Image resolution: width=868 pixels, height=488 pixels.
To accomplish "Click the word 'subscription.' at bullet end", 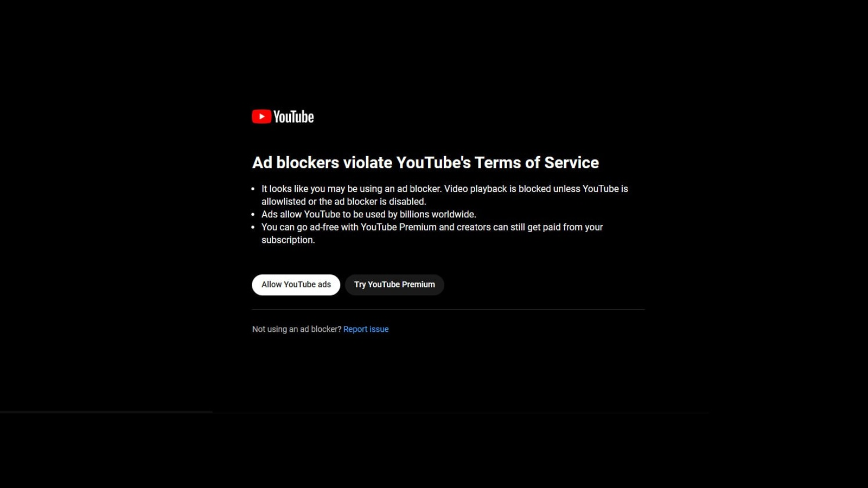I will [288, 240].
